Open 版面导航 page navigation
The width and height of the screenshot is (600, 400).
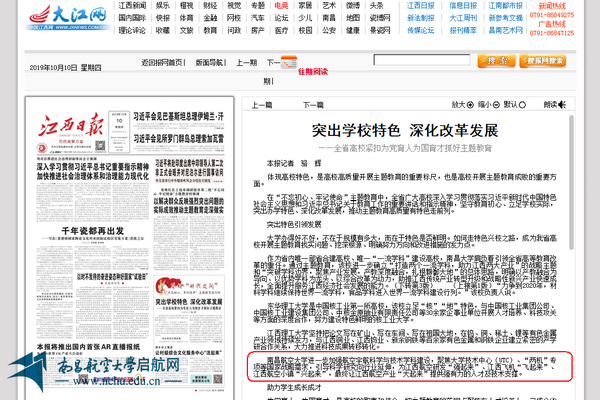[x=211, y=63]
